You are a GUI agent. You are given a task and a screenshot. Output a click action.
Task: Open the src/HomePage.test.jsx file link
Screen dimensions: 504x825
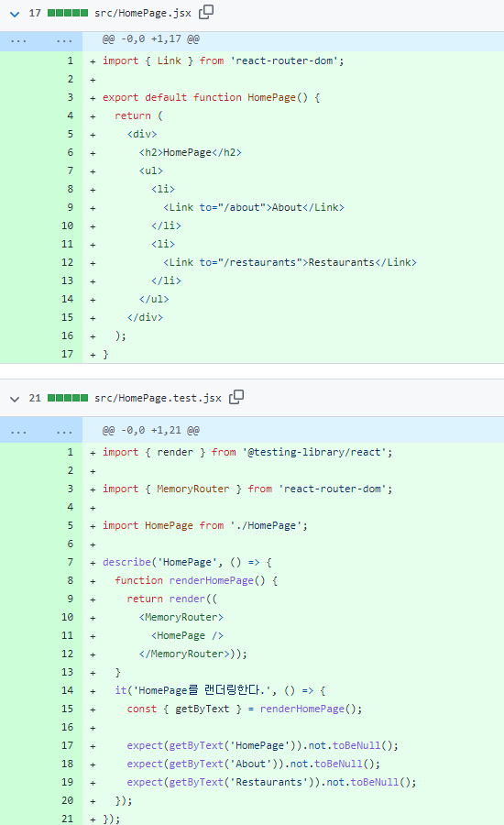coord(158,399)
